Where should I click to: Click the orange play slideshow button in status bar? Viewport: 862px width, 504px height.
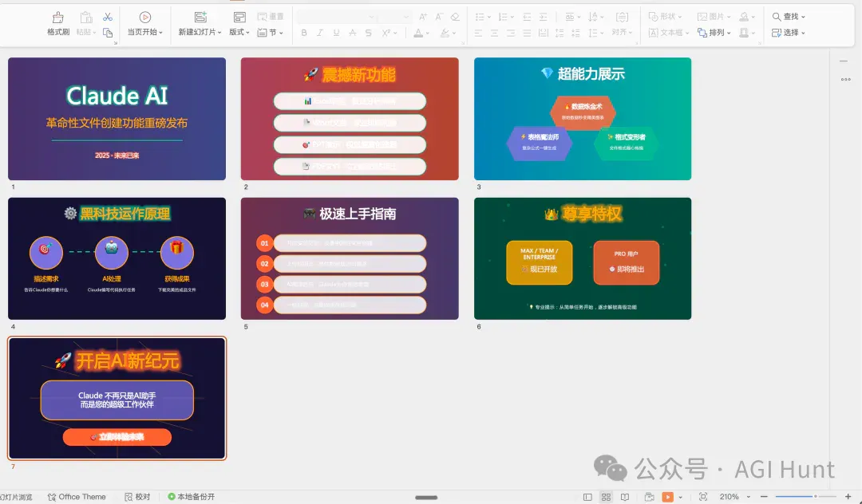click(x=667, y=497)
